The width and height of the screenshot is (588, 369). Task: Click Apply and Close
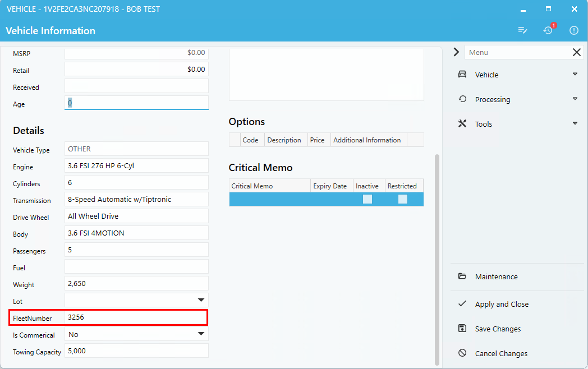(x=502, y=304)
